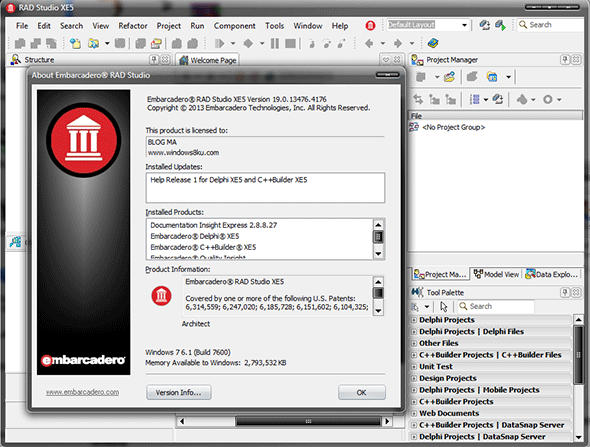Open the www.embarcadero.com link
Image resolution: width=590 pixels, height=447 pixels.
click(82, 392)
